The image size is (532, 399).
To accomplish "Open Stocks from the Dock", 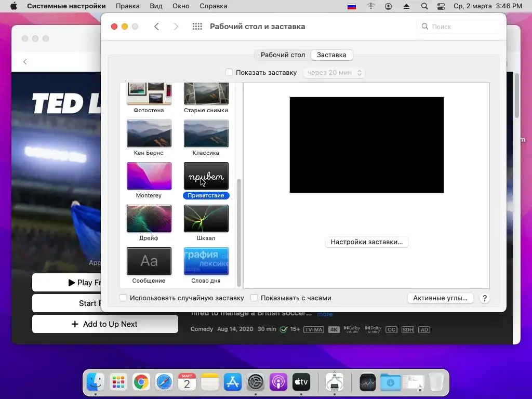I will click(368, 382).
